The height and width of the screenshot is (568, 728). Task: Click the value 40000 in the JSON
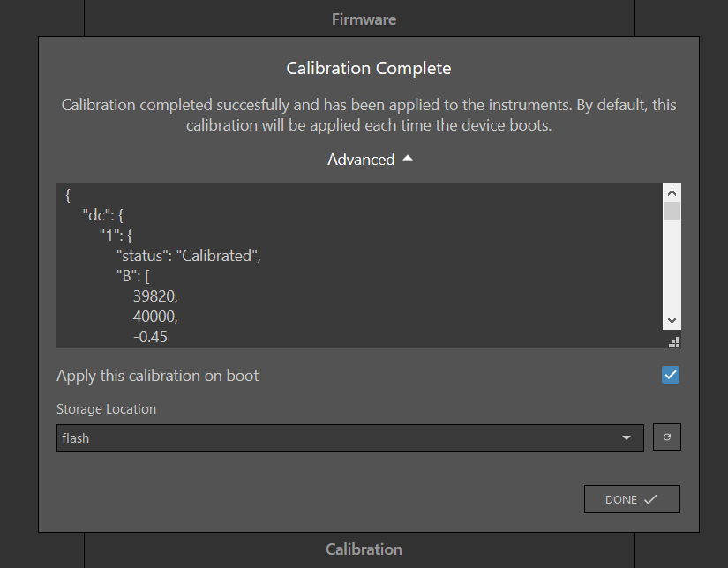pos(155,317)
